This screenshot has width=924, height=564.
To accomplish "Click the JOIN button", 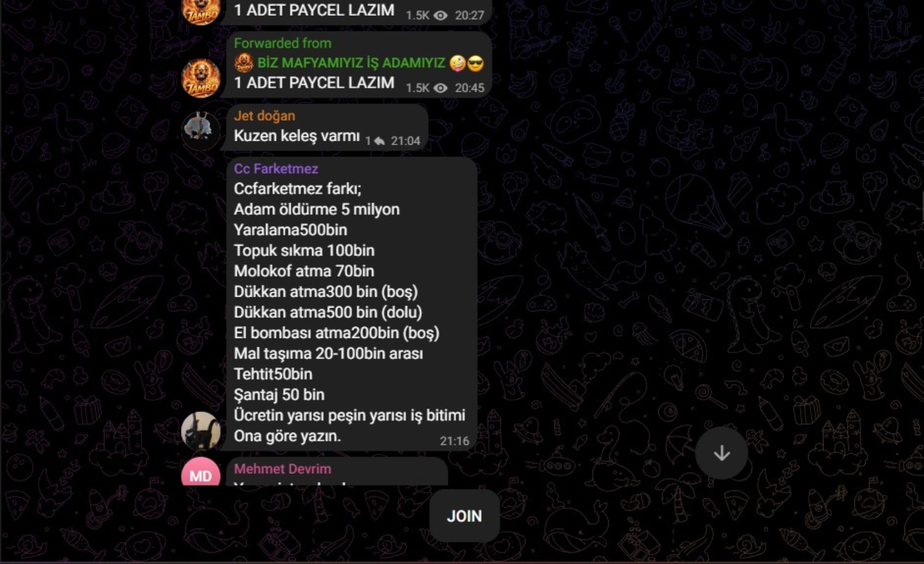I will point(464,516).
